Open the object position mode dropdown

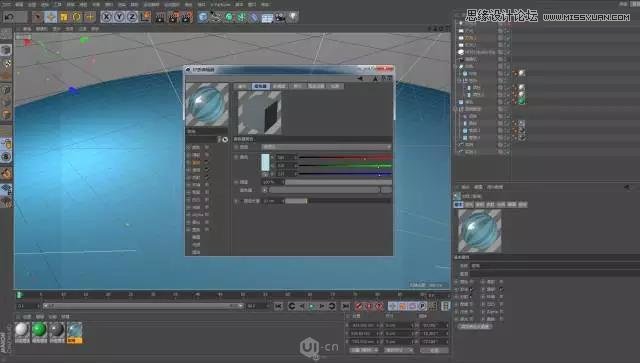coord(364,350)
